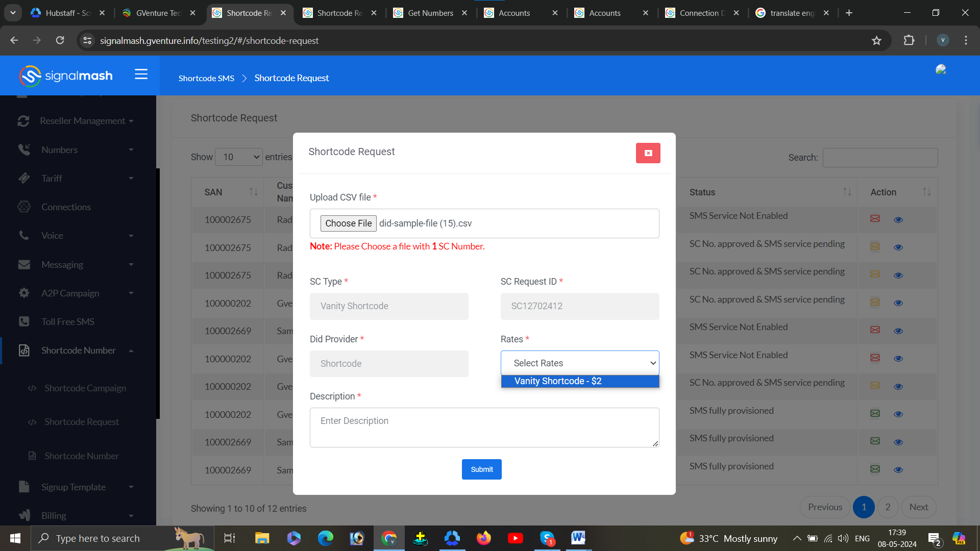Bookmark this page with star icon
This screenshot has height=551, width=980.
(876, 40)
